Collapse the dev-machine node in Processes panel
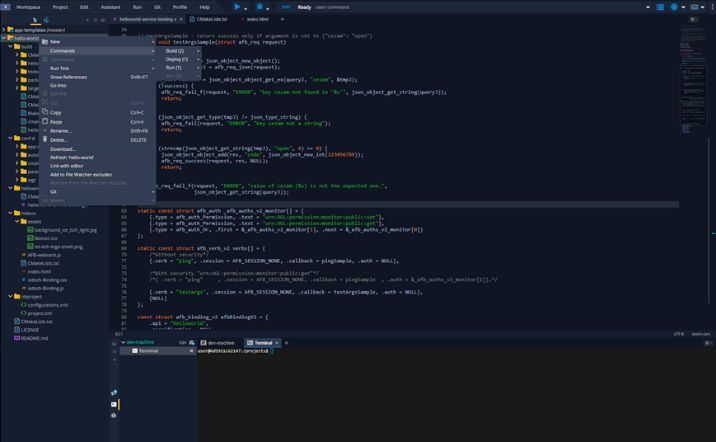The height and width of the screenshot is (442, 716). click(123, 342)
